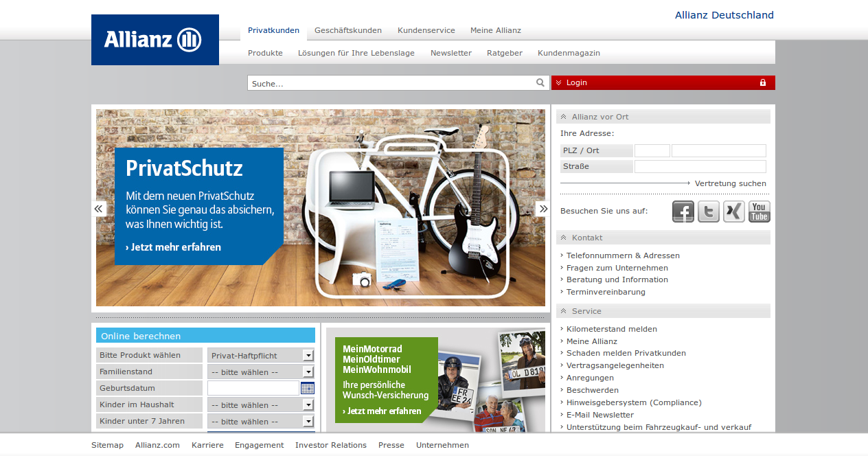
Task: Switch to the Geschäftskunden tab
Action: [348, 30]
